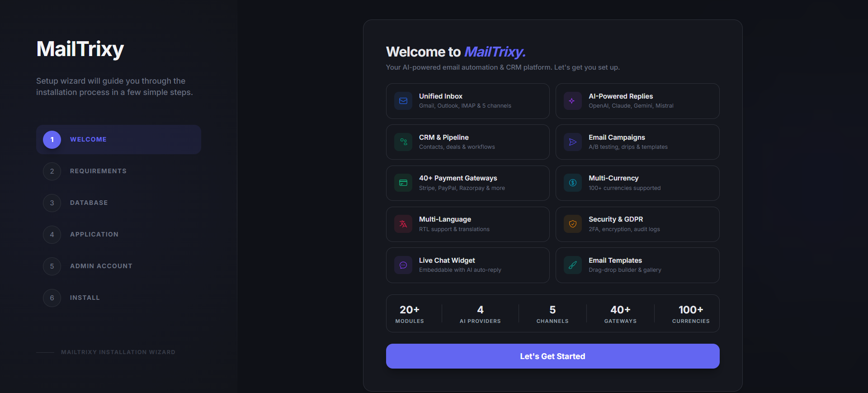Click the Multi-Currency dollar icon

(x=572, y=183)
